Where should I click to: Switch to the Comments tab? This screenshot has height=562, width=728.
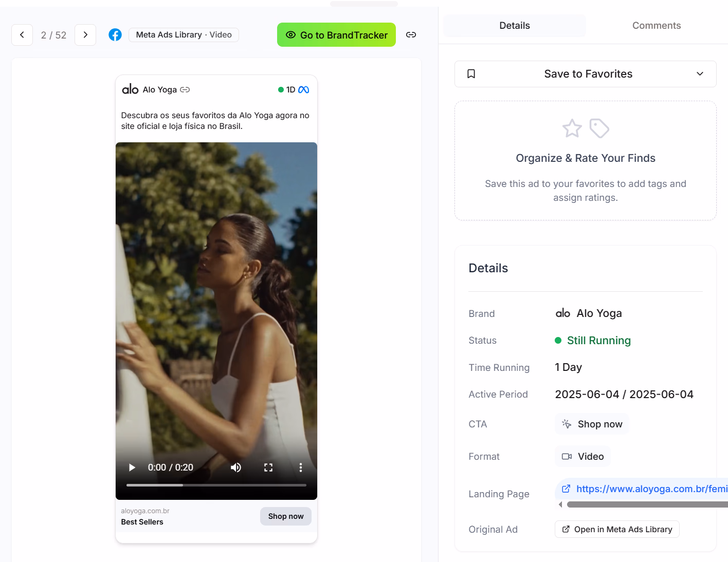pyautogui.click(x=657, y=26)
